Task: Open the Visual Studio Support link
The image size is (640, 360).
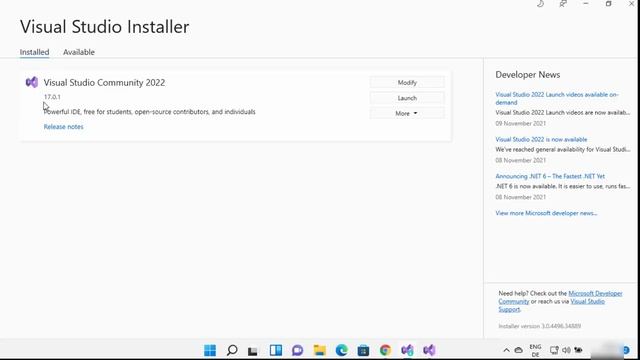Action: (x=587, y=301)
